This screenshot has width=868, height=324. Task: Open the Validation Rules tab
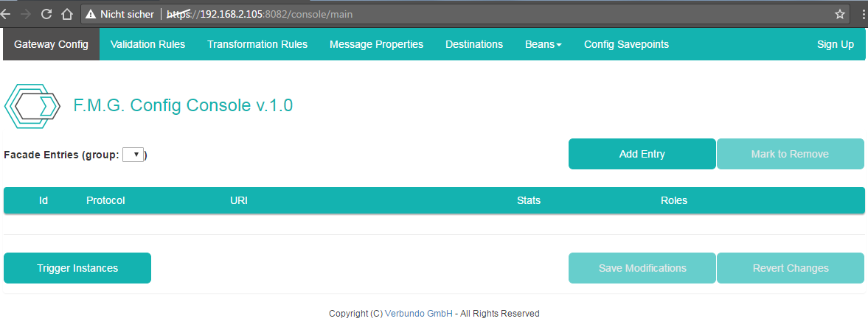(147, 44)
